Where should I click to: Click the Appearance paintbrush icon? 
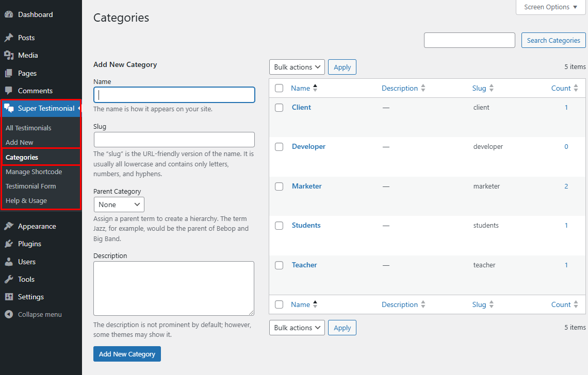click(9, 226)
